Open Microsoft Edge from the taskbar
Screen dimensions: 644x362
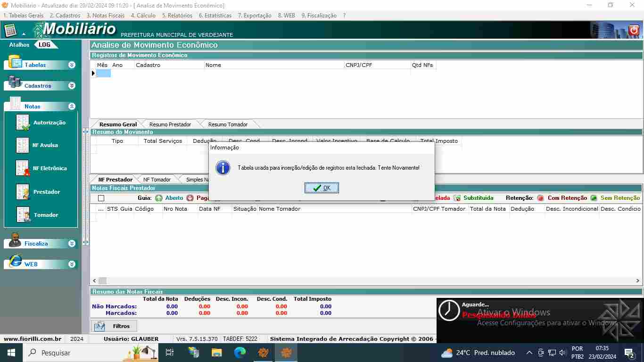click(240, 353)
